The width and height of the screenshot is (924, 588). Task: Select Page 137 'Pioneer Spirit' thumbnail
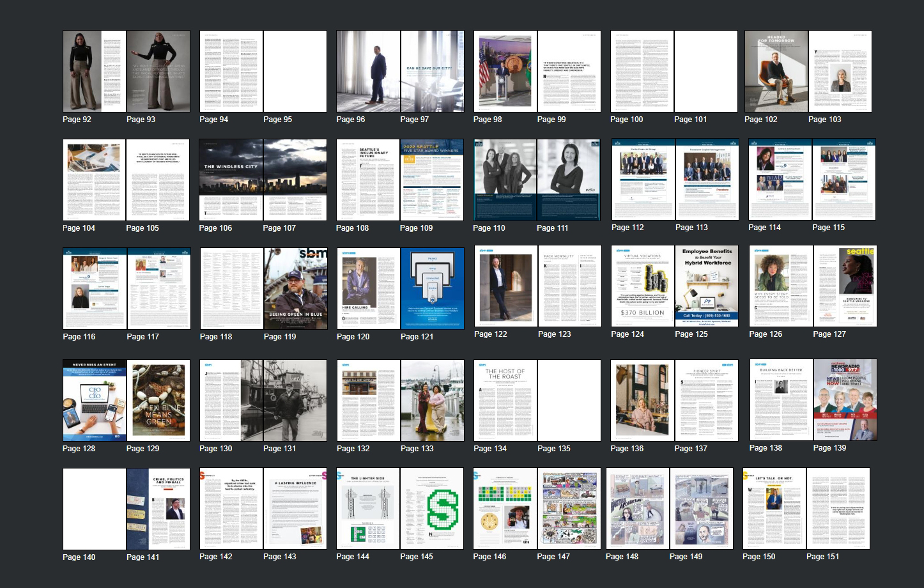pyautogui.click(x=706, y=401)
